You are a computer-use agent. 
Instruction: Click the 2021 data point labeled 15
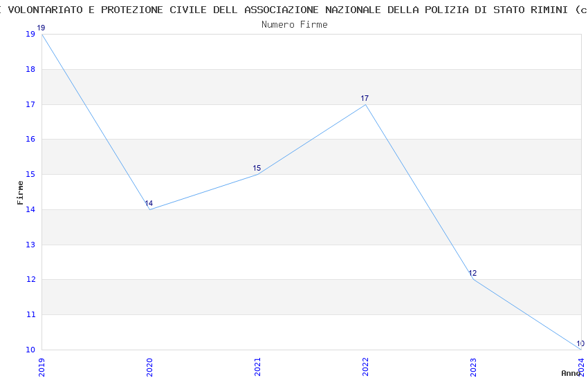coord(257,174)
